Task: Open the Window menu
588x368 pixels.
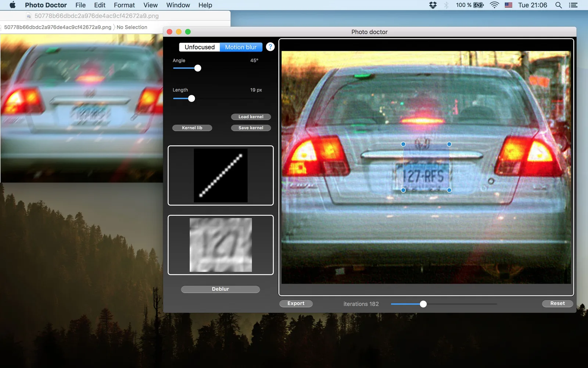Action: 178,5
